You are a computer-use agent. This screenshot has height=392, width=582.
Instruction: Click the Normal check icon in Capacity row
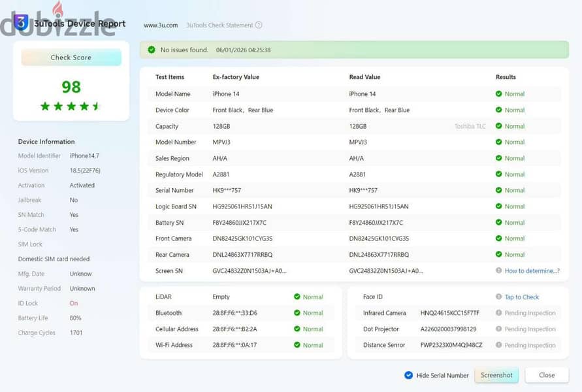pos(498,126)
